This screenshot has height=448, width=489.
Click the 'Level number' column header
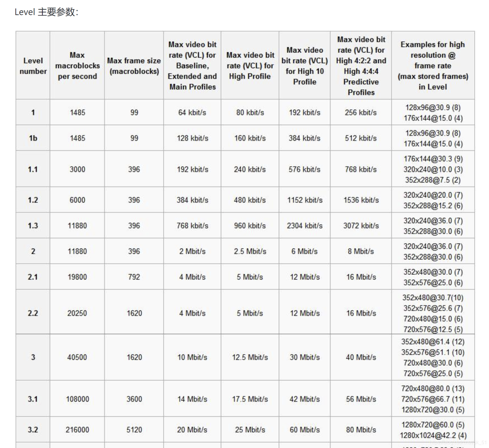[33, 66]
